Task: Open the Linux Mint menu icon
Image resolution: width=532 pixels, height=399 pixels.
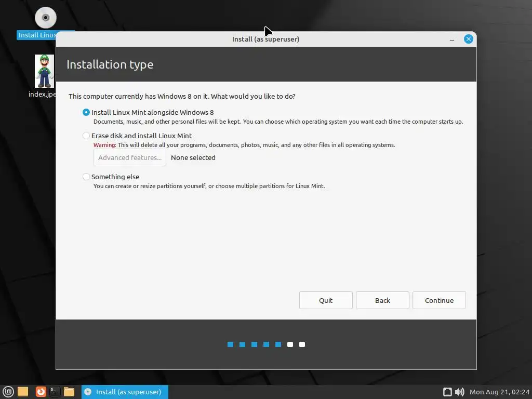Action: 8,392
